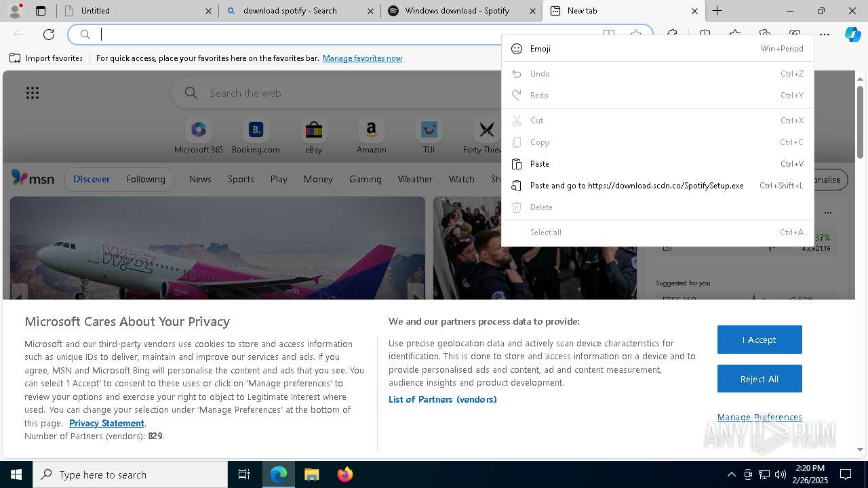This screenshot has height=488, width=868.
Task: Open Gaming section in MSN nav
Action: tap(366, 179)
